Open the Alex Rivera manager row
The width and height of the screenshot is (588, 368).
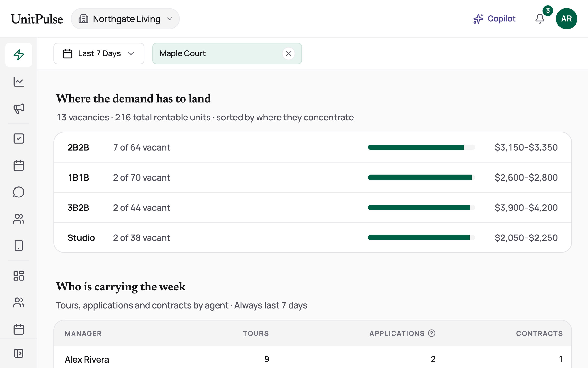(x=313, y=357)
